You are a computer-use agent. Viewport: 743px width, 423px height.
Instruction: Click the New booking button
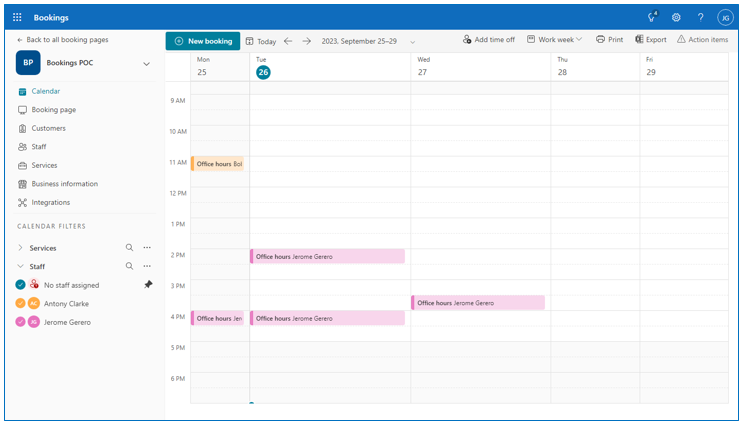point(203,41)
